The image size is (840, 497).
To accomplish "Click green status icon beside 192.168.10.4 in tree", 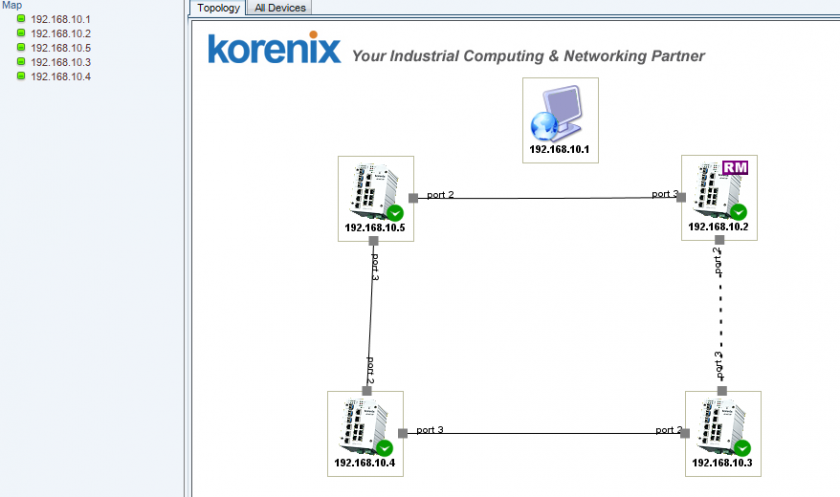I will pos(21,76).
